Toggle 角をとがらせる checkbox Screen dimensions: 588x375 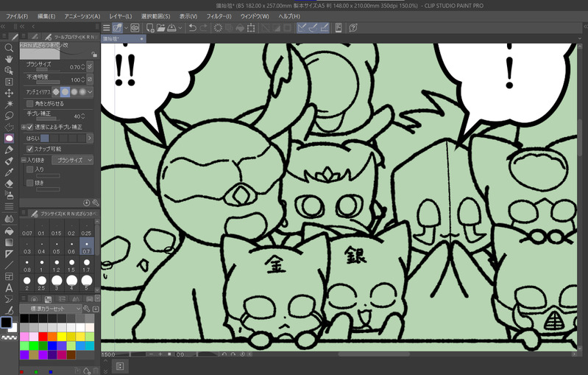[30, 103]
